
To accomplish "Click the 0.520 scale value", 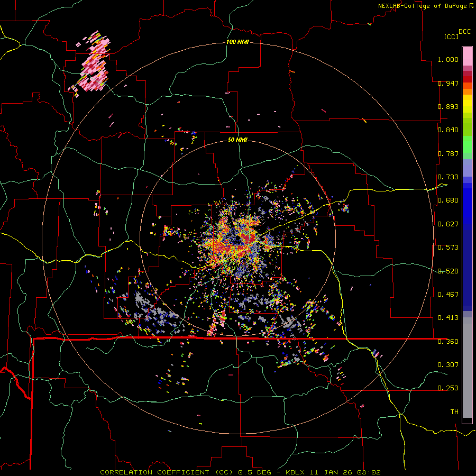I will tap(448, 271).
